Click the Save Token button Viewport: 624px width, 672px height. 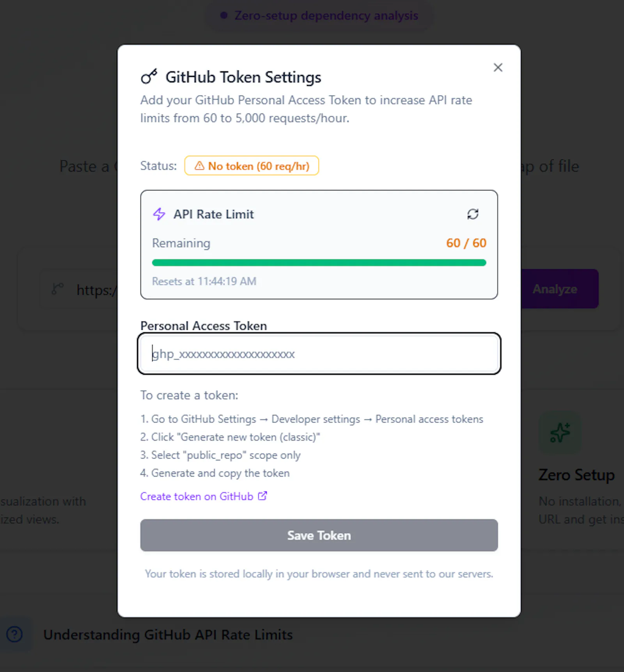[x=319, y=535]
